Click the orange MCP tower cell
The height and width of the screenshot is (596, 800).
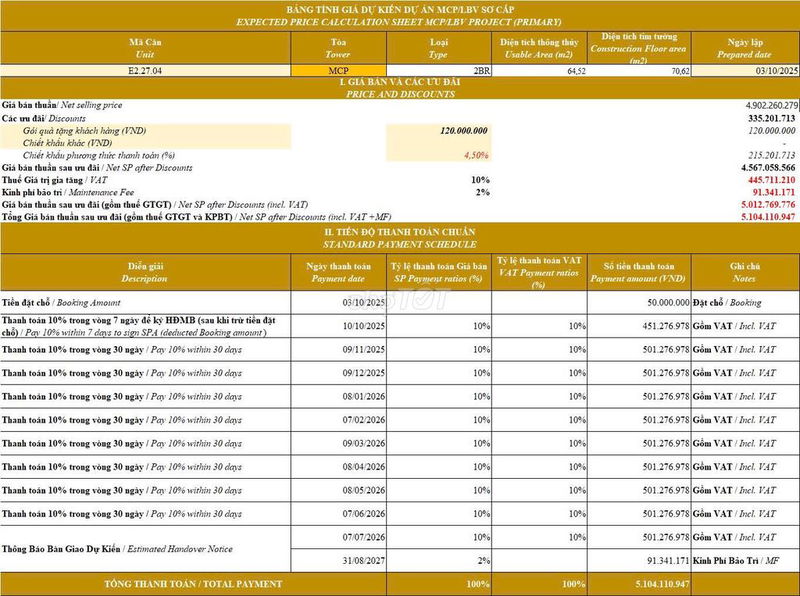point(337,71)
